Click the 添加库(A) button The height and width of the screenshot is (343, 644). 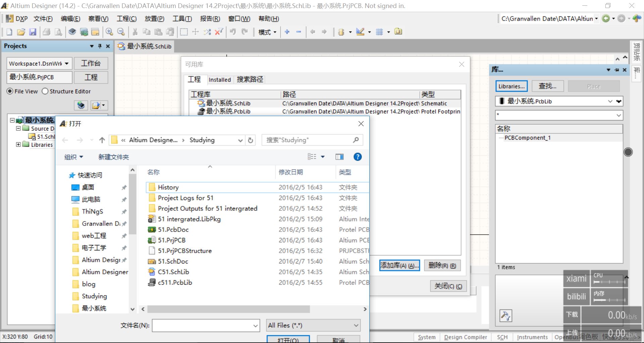click(x=399, y=265)
